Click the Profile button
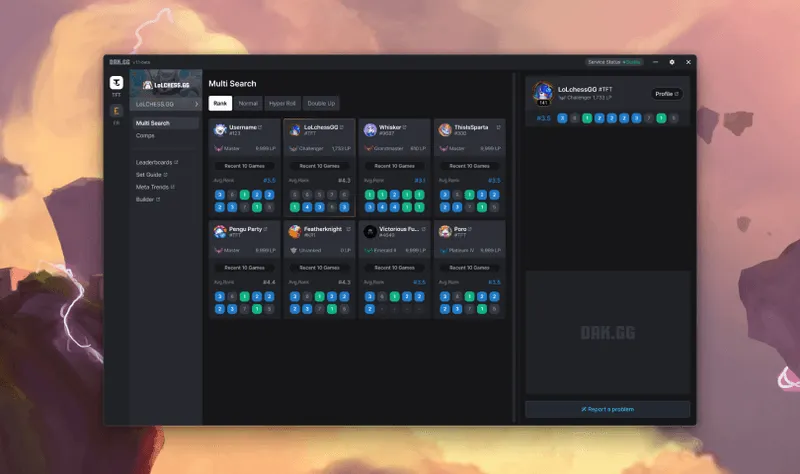The width and height of the screenshot is (800, 474). click(x=667, y=94)
